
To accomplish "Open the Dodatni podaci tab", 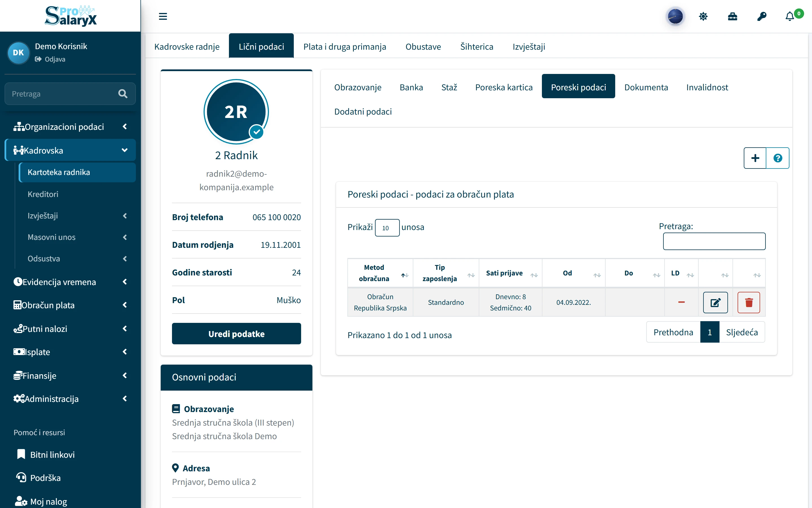I will tap(363, 111).
